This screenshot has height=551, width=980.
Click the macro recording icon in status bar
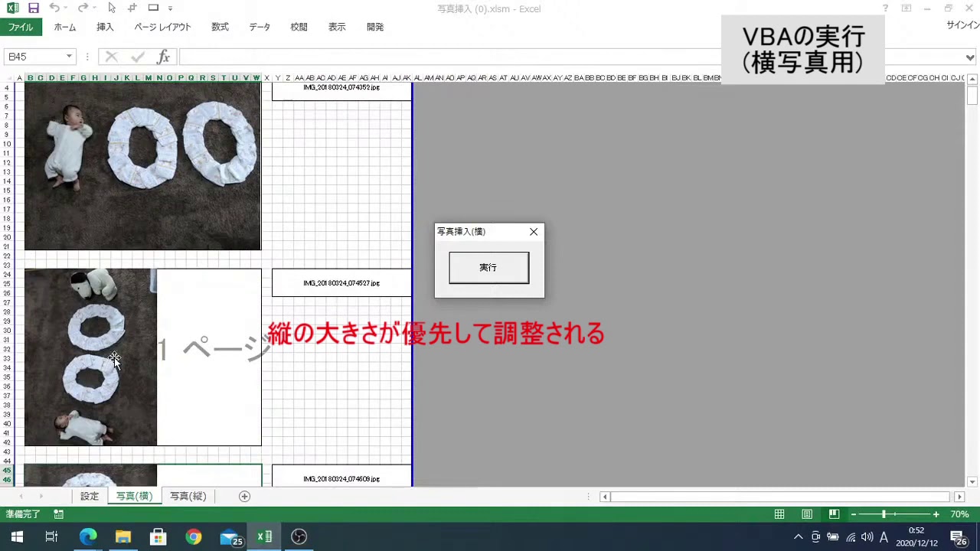(58, 514)
